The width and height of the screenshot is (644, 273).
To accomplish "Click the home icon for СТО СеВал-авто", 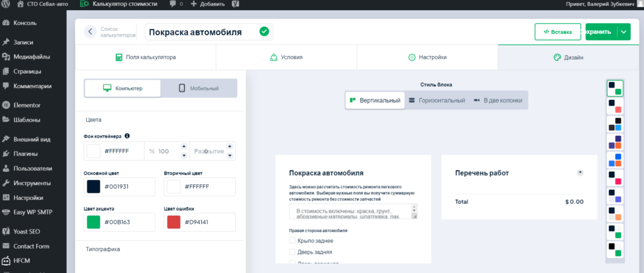I will [x=21, y=4].
